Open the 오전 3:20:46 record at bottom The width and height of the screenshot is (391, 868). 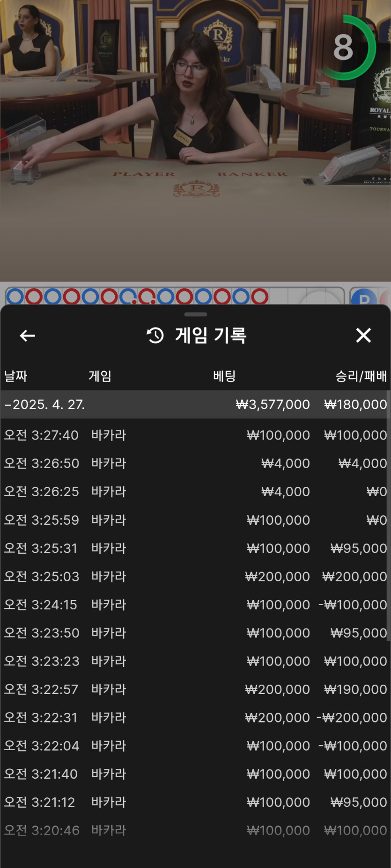pyautogui.click(x=195, y=830)
